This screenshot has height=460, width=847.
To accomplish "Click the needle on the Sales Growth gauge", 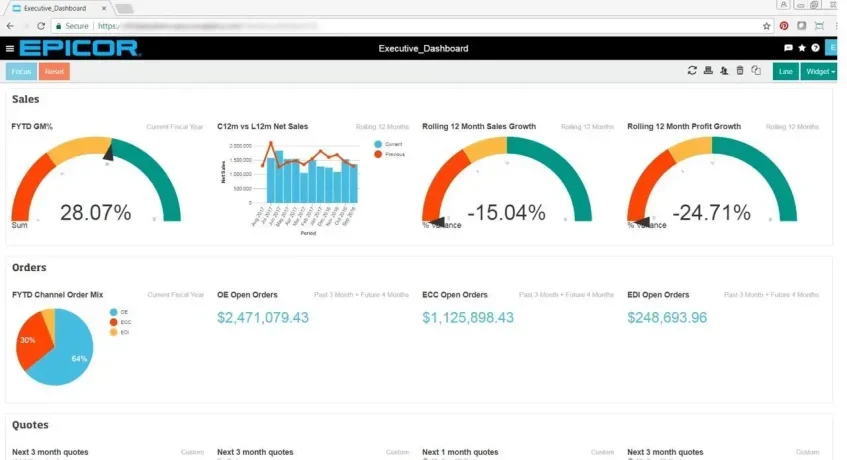I will coord(439,221).
